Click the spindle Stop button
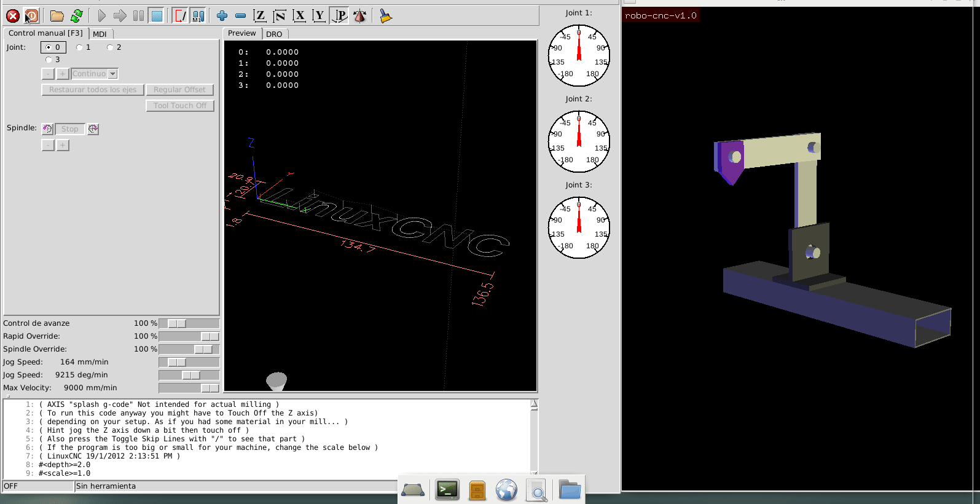The width and height of the screenshot is (980, 504). [70, 129]
